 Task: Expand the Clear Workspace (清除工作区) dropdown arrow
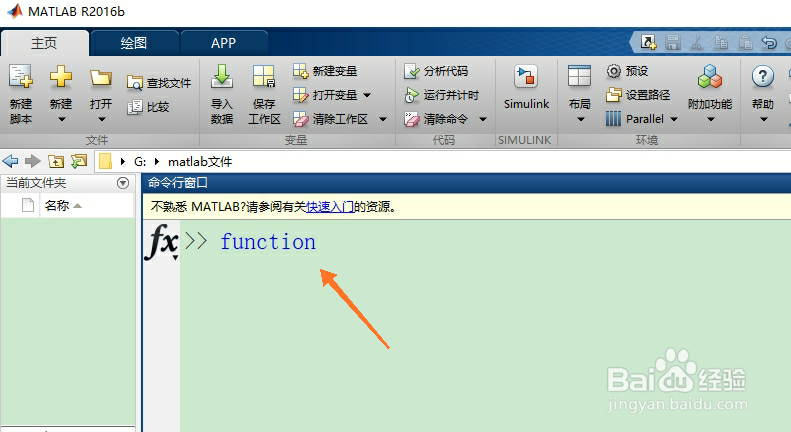(383, 119)
